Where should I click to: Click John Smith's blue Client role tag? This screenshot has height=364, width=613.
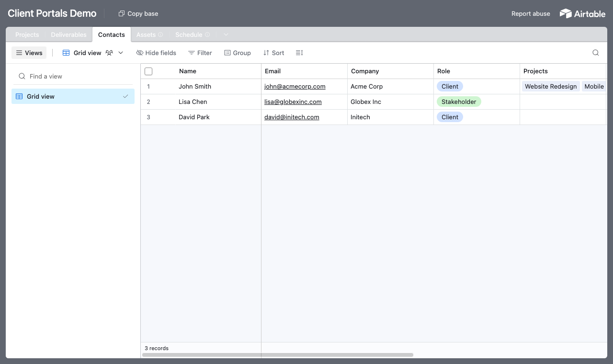pos(450,87)
